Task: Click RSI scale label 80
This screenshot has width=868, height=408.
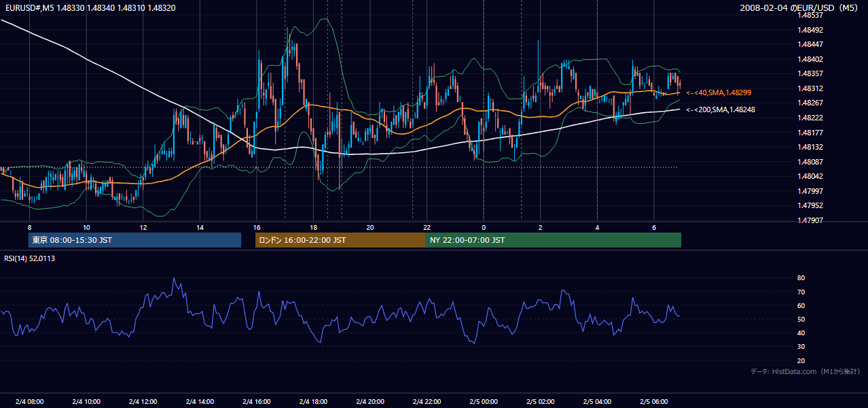Action: [801, 278]
